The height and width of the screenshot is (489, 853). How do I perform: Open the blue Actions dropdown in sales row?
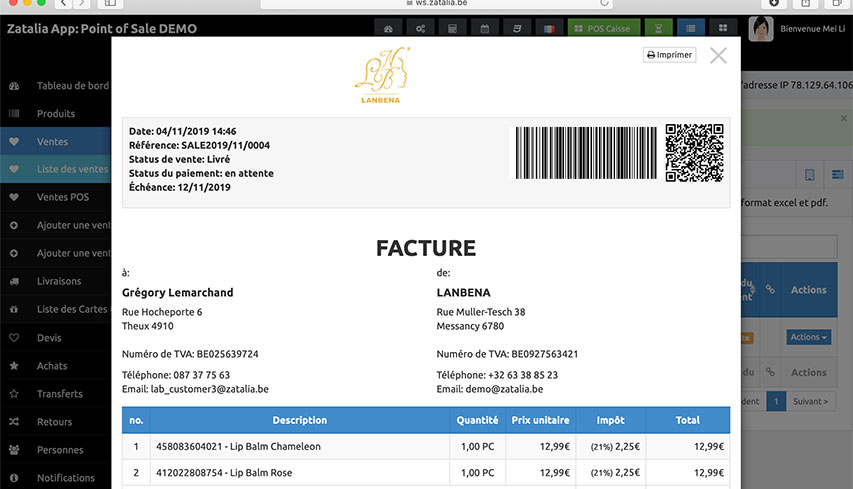808,337
